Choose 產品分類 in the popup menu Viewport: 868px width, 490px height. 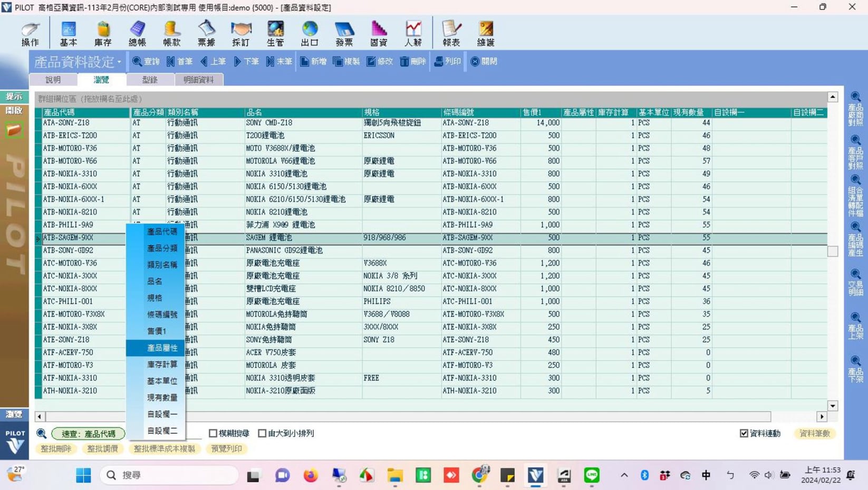point(156,248)
